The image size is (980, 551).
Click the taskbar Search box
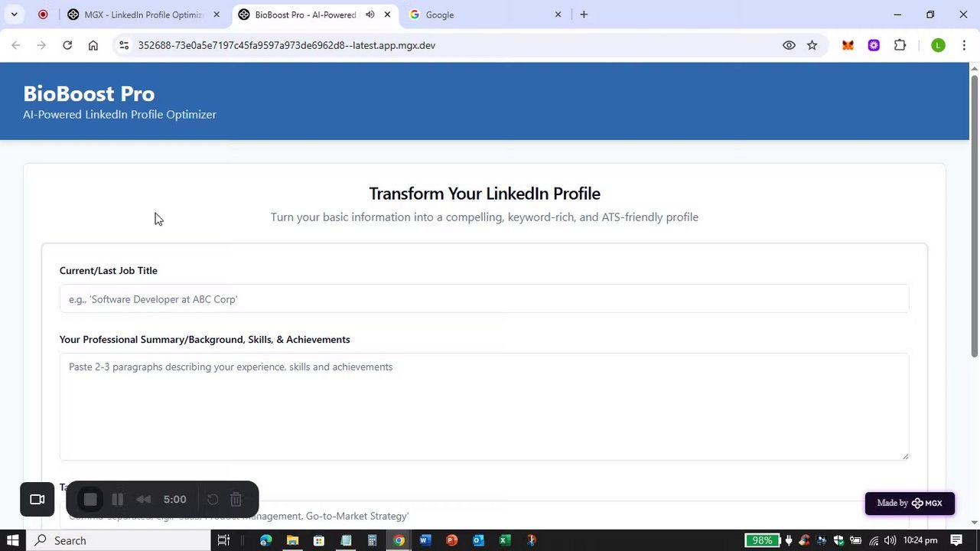click(119, 540)
